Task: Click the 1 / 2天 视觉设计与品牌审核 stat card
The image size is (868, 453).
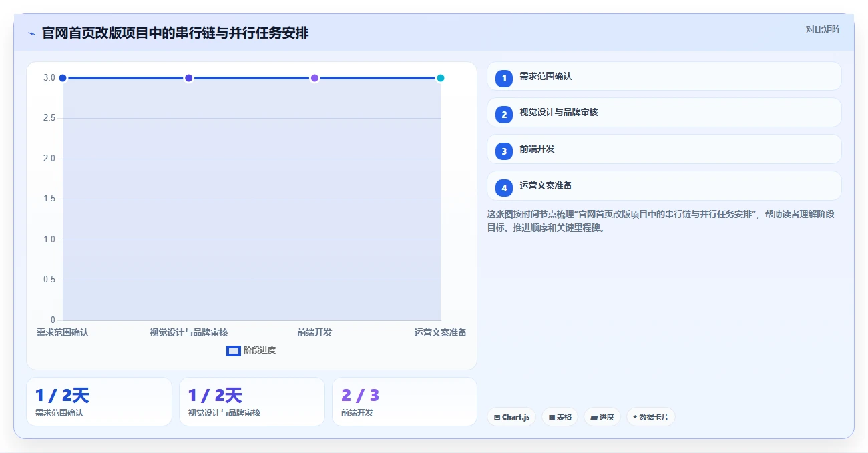Action: [x=252, y=402]
